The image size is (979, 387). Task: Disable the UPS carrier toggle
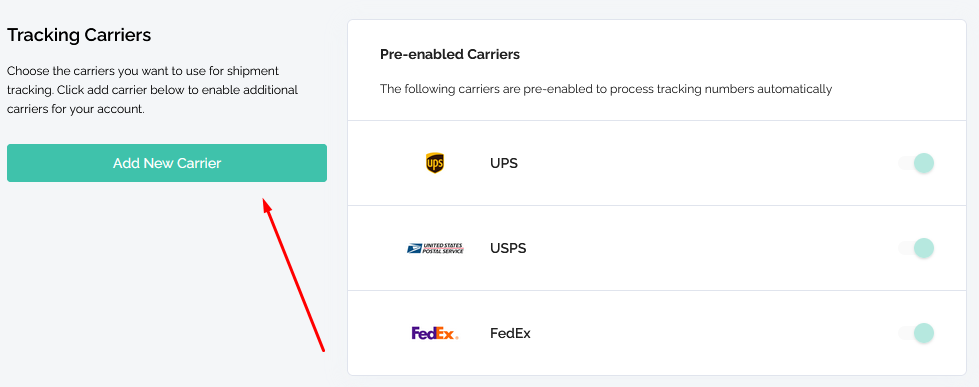[916, 163]
